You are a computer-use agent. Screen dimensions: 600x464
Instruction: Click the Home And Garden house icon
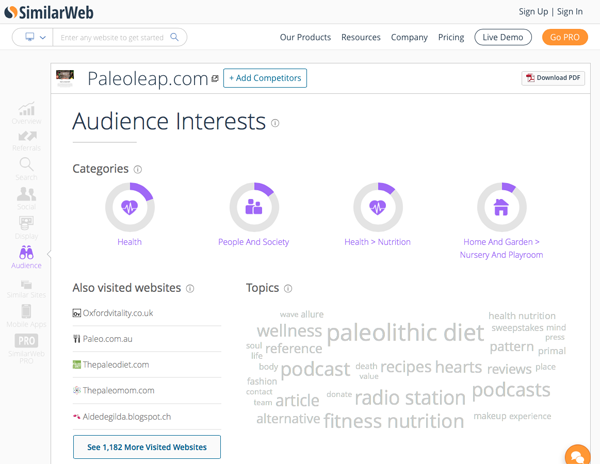click(x=501, y=207)
